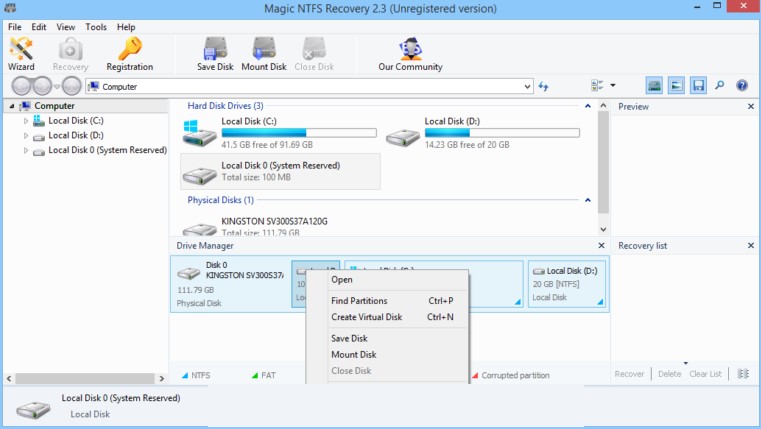Click the Close Disk toolbar icon

314,54
